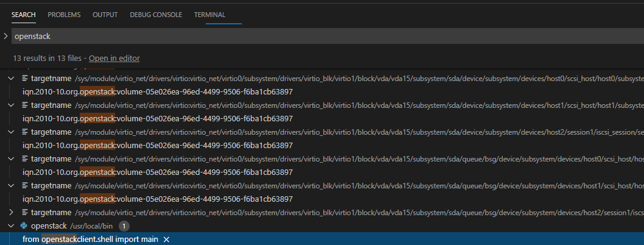Open iqn match under sda/queue/bsg host0/scsi_host targetname
Viewport: 644px width, 245px height.
click(x=158, y=172)
